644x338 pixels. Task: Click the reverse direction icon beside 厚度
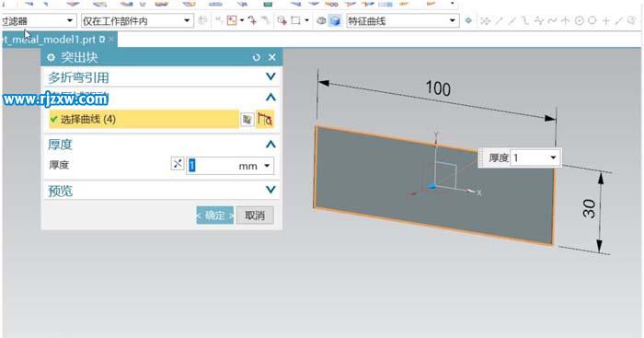click(177, 164)
